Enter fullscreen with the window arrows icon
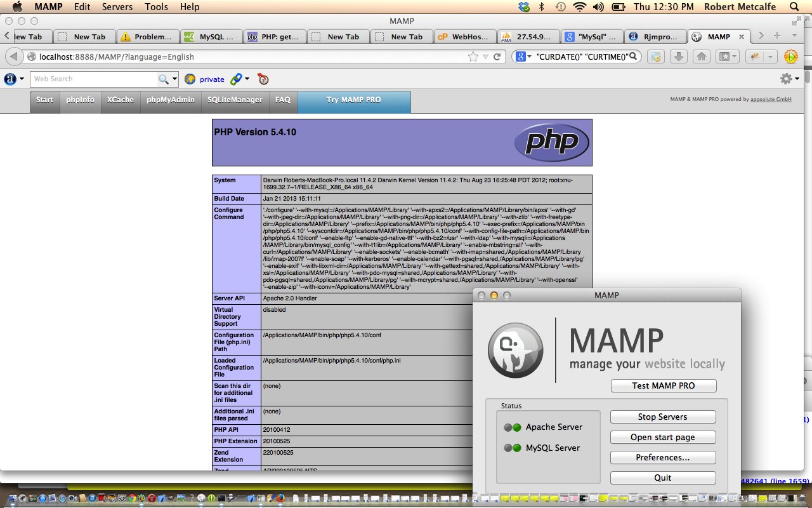This screenshot has width=812, height=508. (797, 21)
